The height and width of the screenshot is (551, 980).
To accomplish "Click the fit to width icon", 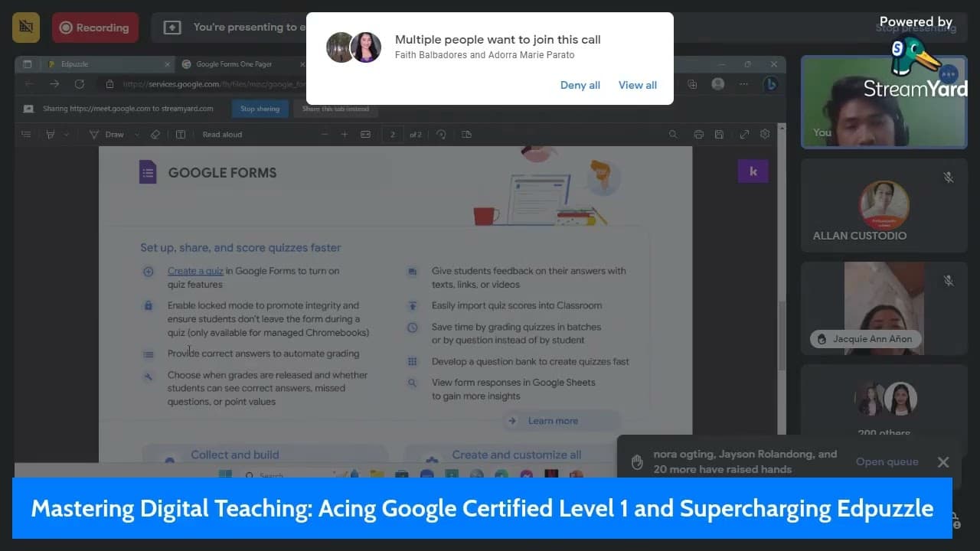I will point(365,135).
